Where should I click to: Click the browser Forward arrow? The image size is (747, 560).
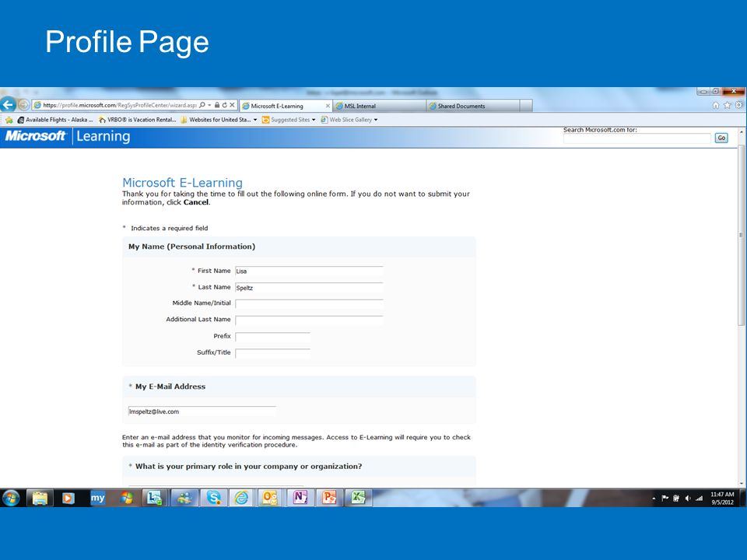click(23, 105)
